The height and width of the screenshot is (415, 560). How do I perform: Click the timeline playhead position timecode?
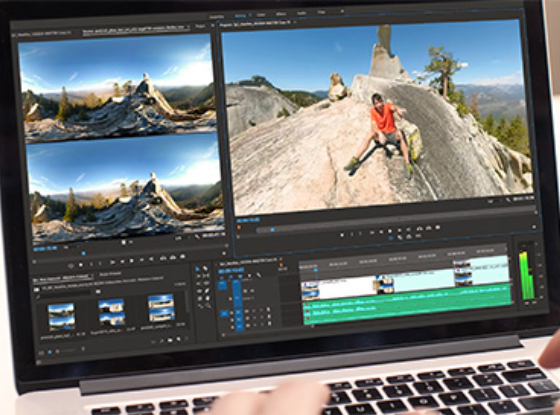pos(231,270)
